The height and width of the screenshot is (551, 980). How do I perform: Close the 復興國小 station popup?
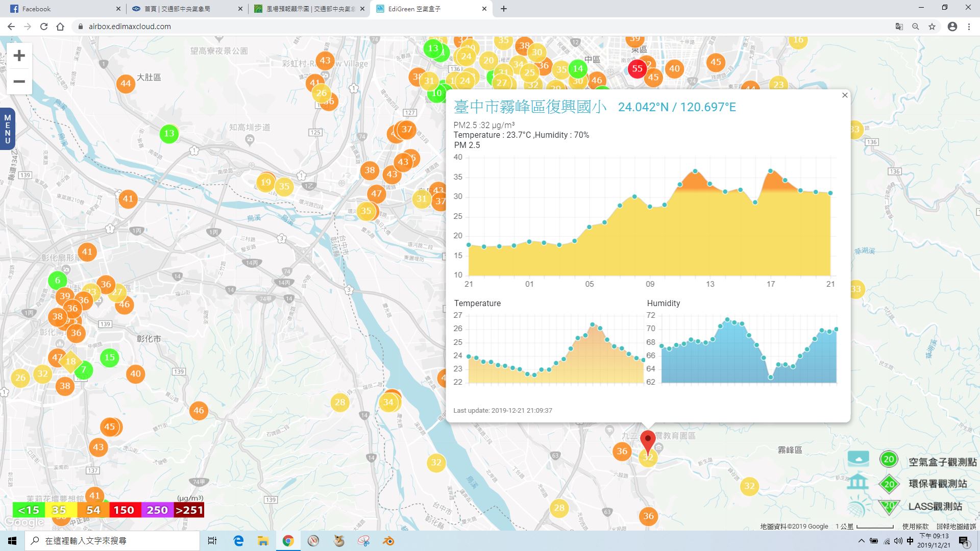click(x=845, y=95)
